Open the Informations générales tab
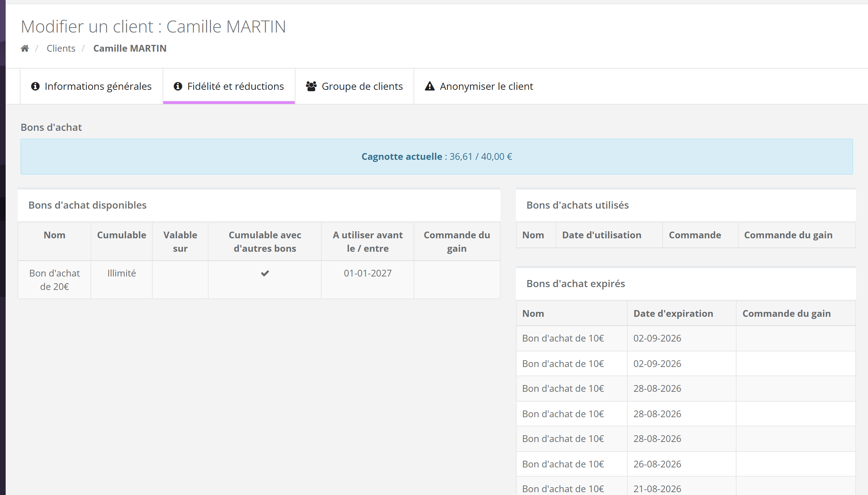868x495 pixels. point(92,86)
